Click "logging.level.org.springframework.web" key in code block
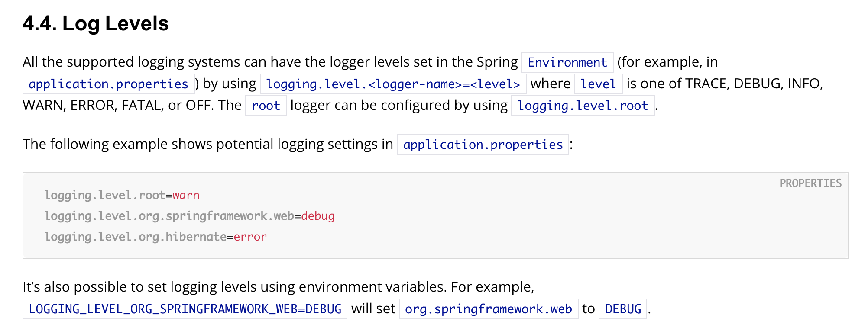This screenshot has height=328, width=868. [169, 216]
